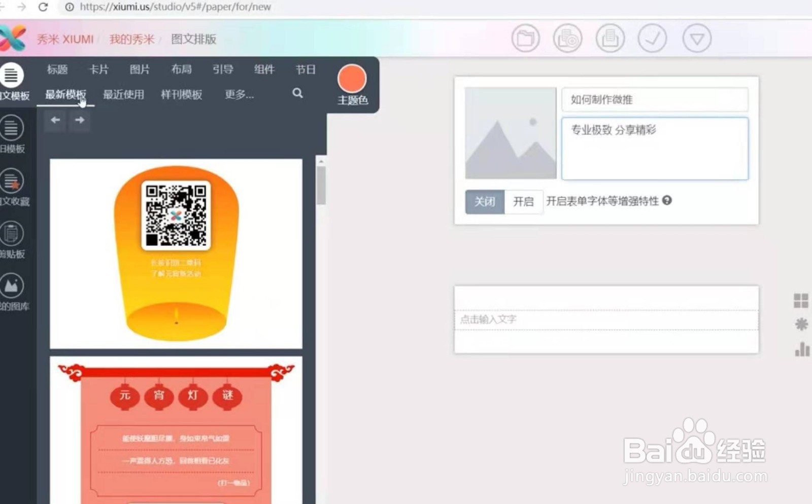Click the 图文排版 breadcrumb text
Image resolution: width=812 pixels, height=504 pixels.
[x=194, y=39]
